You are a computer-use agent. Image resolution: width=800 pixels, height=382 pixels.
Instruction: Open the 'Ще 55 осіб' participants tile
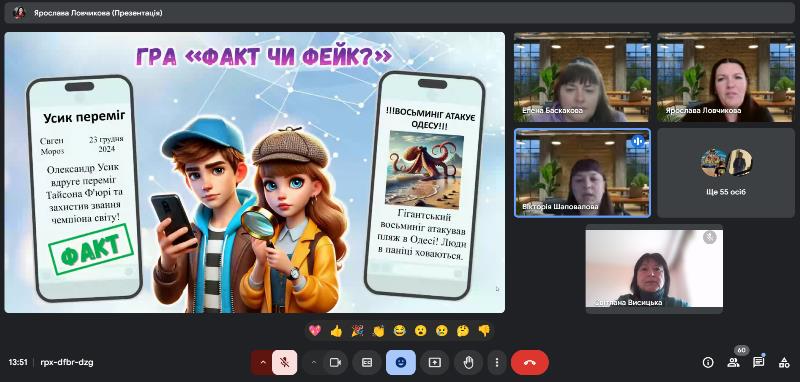726,173
